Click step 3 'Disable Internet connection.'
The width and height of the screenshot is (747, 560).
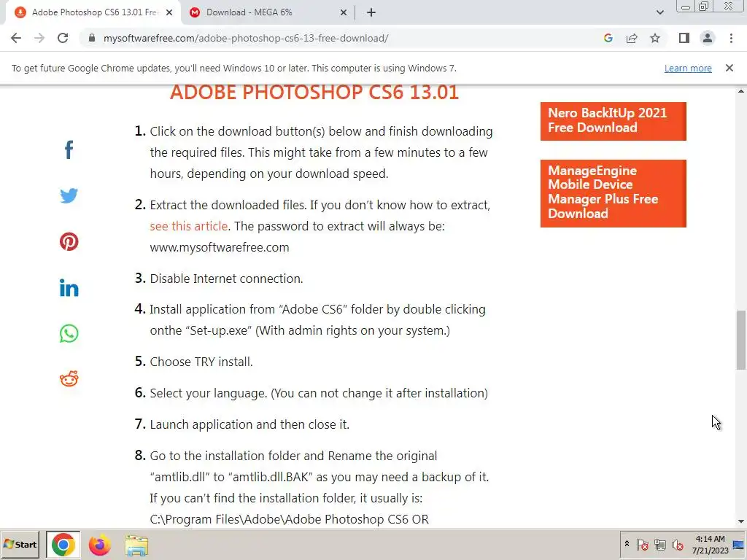point(226,279)
